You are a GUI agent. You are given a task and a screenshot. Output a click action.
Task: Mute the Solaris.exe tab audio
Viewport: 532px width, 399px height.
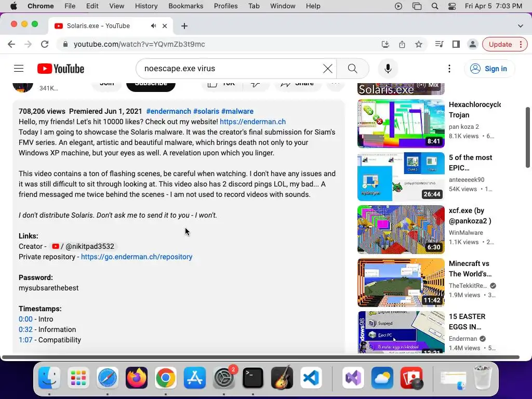tap(154, 26)
